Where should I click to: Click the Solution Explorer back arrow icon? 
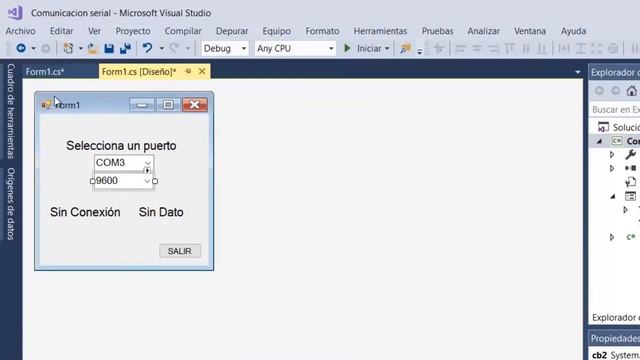pyautogui.click(x=599, y=91)
